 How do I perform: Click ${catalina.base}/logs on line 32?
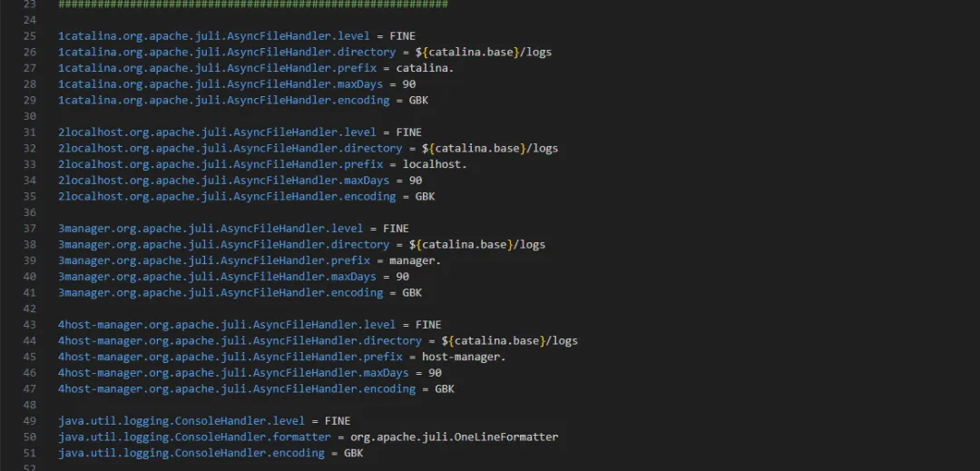coord(490,148)
